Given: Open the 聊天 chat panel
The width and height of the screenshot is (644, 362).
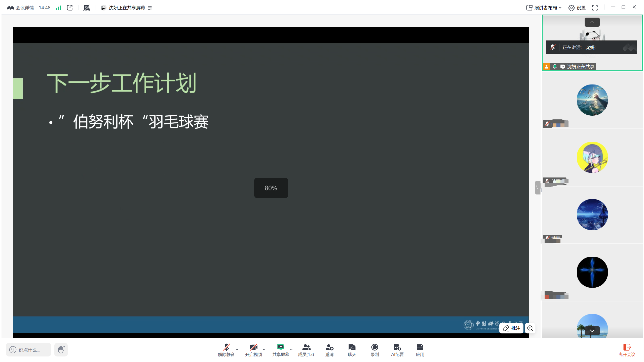Looking at the screenshot, I should (352, 350).
